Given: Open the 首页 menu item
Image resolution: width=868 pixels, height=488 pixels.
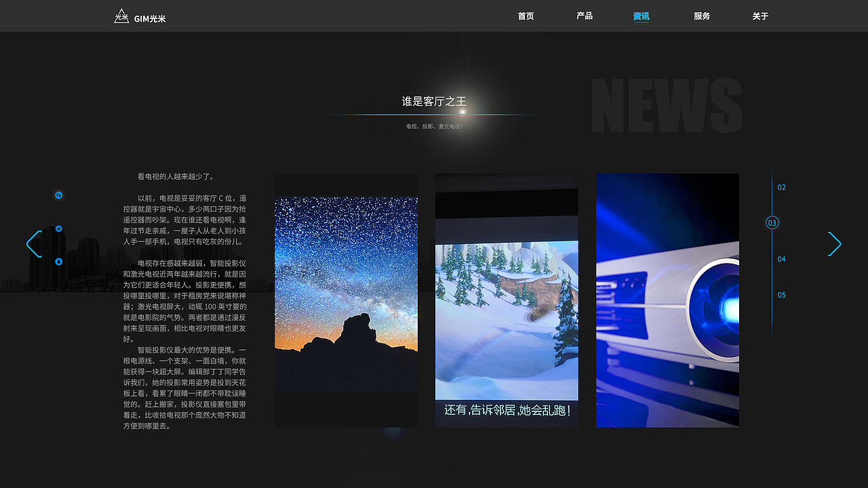Looking at the screenshot, I should coord(526,16).
